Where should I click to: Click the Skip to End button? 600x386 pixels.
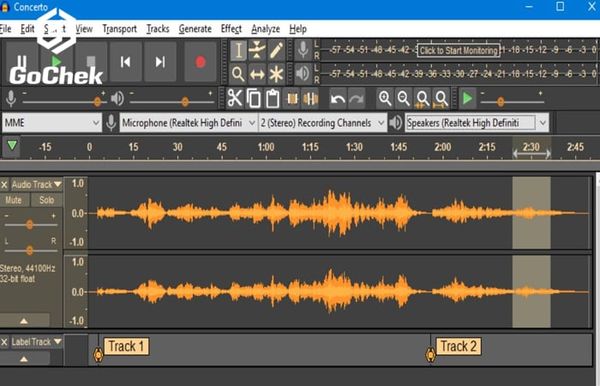tap(160, 62)
